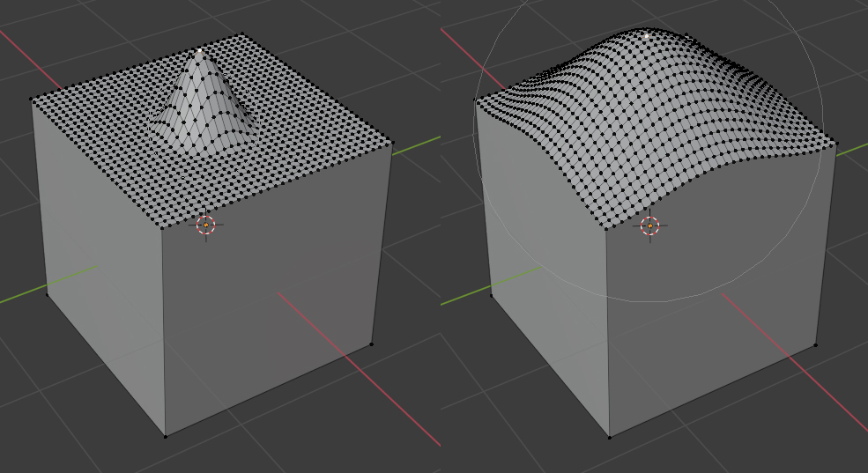Select the left cube's top right corner vertex
Viewport: 868px width, 473px height.
click(x=392, y=143)
